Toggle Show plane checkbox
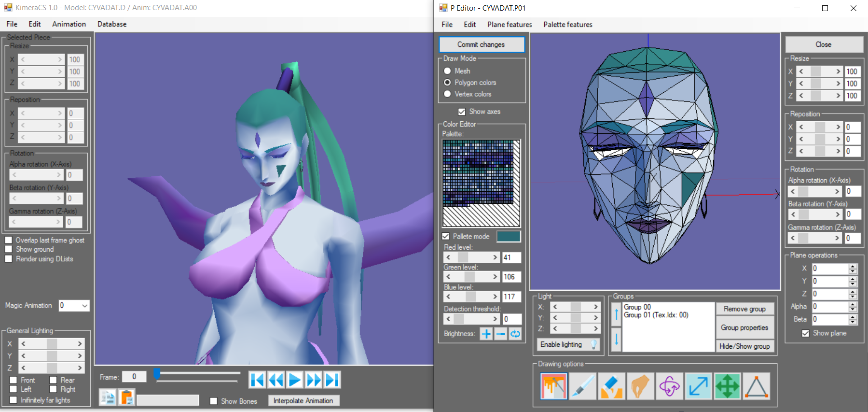Image resolution: width=868 pixels, height=412 pixels. click(805, 333)
